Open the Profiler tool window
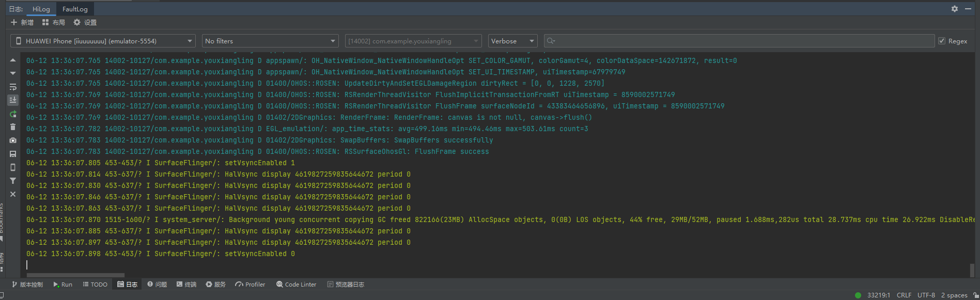980x300 pixels. tap(250, 285)
